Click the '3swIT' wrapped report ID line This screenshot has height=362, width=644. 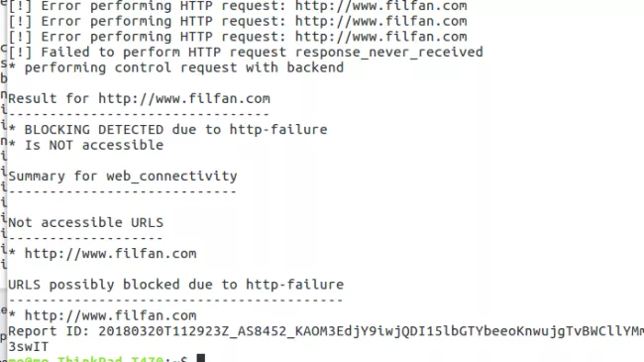tap(29, 347)
